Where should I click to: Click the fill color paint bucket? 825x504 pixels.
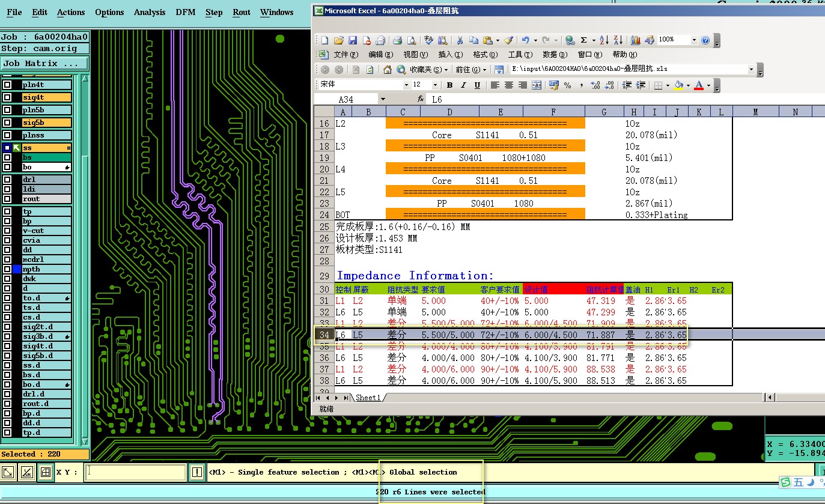point(679,85)
